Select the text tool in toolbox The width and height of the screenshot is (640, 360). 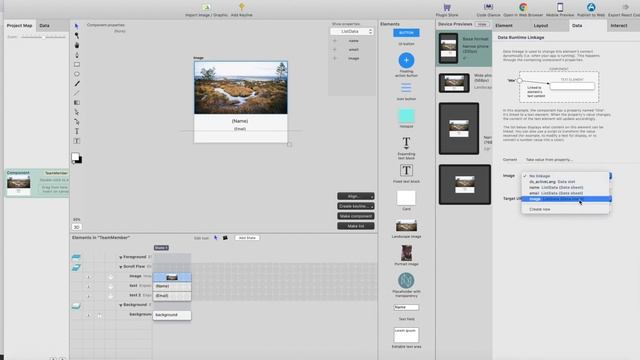coord(76,131)
